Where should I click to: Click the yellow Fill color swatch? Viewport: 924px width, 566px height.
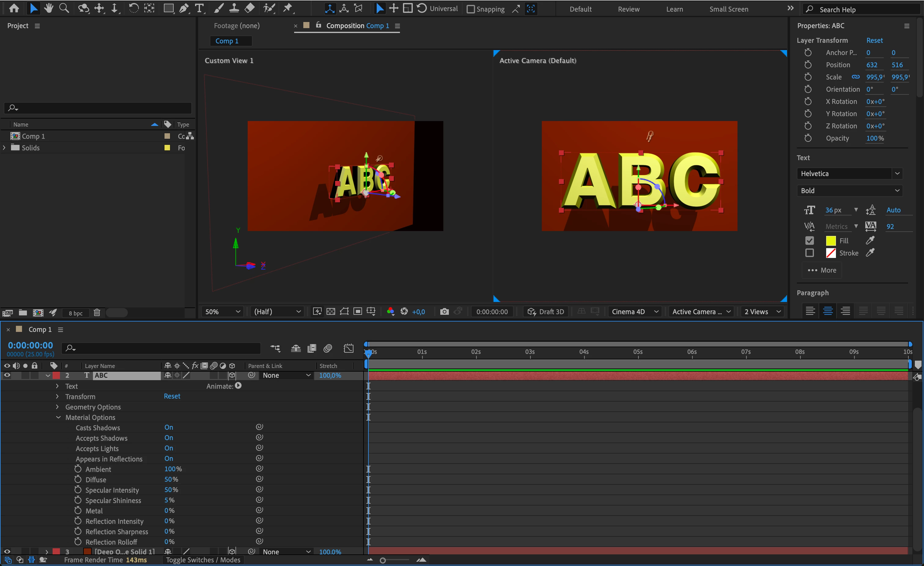pyautogui.click(x=831, y=241)
